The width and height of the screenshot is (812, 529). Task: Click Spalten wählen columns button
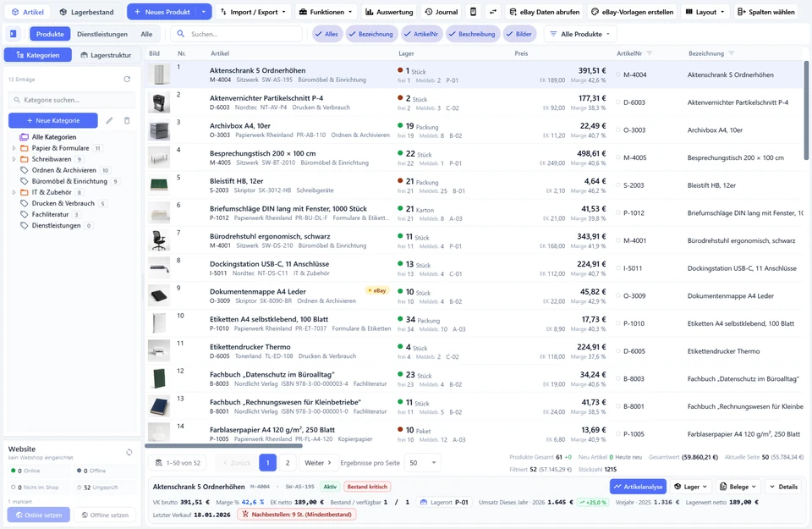point(766,12)
